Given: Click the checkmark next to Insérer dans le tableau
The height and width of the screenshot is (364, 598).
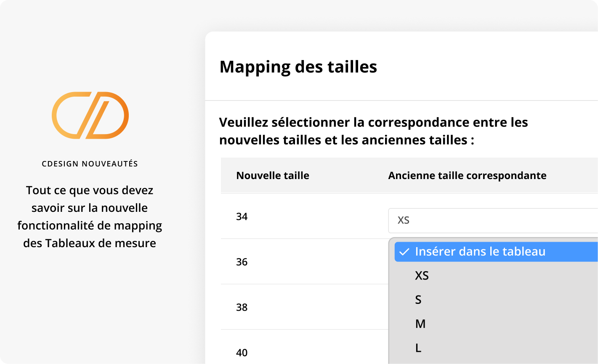Looking at the screenshot, I should [404, 251].
